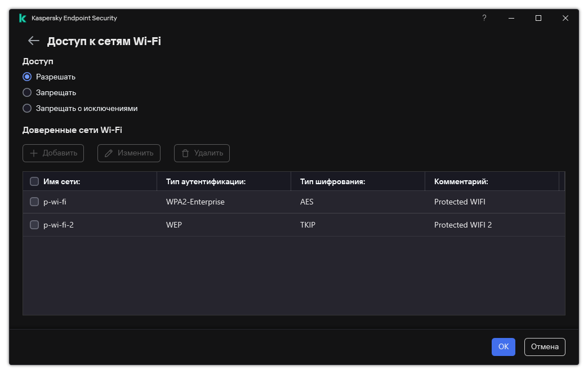Select the Protected WIFI 2 comment cell
The width and height of the screenshot is (588, 374).
[462, 225]
